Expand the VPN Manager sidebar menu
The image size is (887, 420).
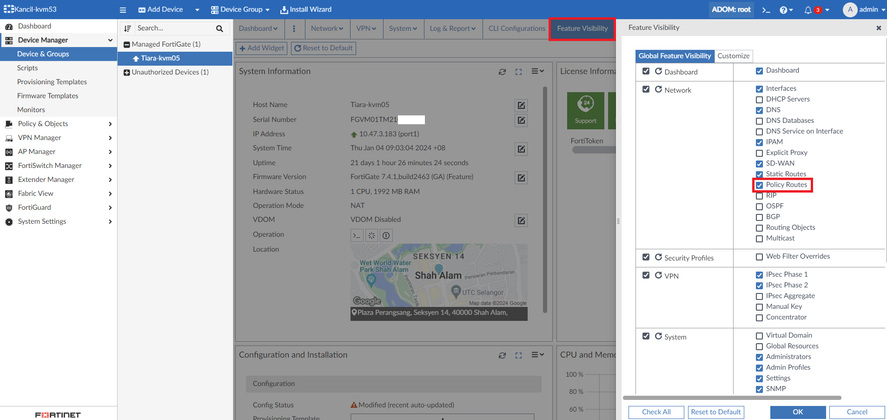[58, 138]
